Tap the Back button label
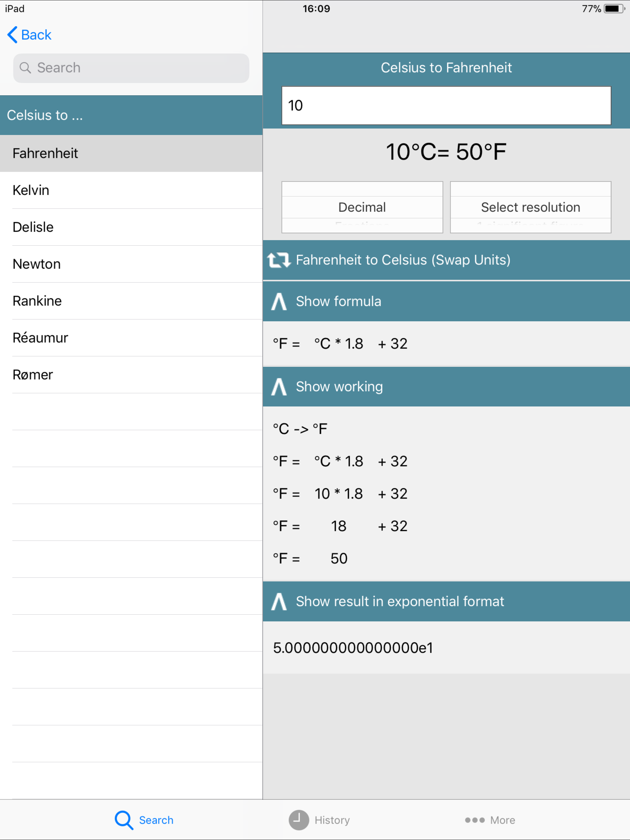Image resolution: width=630 pixels, height=840 pixels. 36,35
